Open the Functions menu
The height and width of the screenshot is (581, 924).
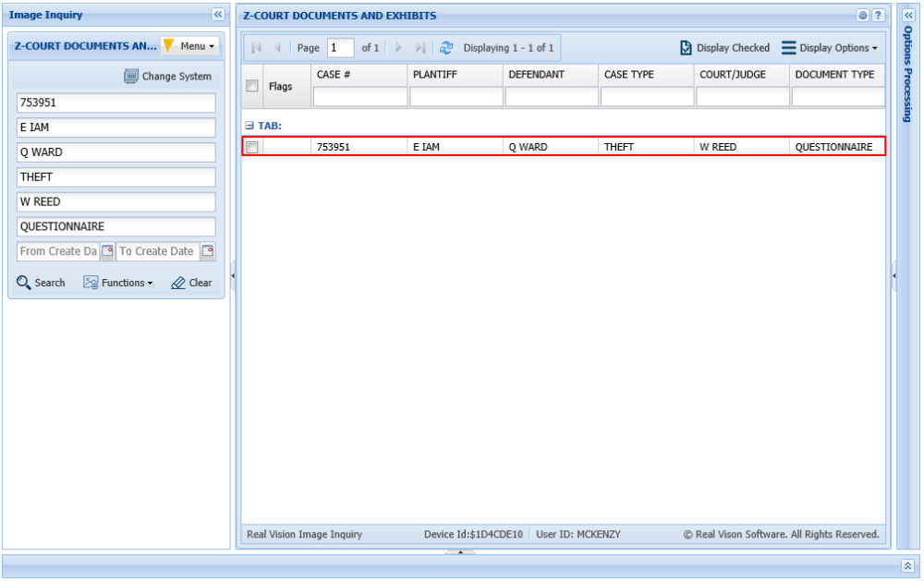click(x=117, y=283)
